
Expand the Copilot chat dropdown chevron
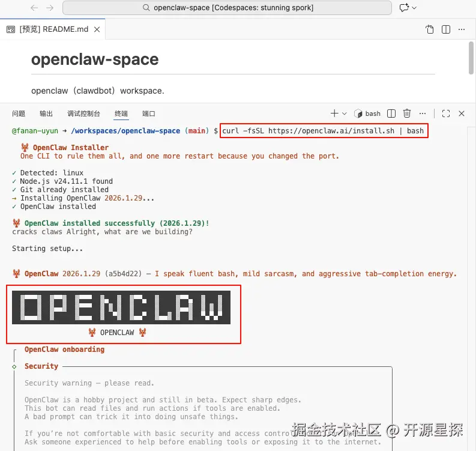click(x=414, y=8)
